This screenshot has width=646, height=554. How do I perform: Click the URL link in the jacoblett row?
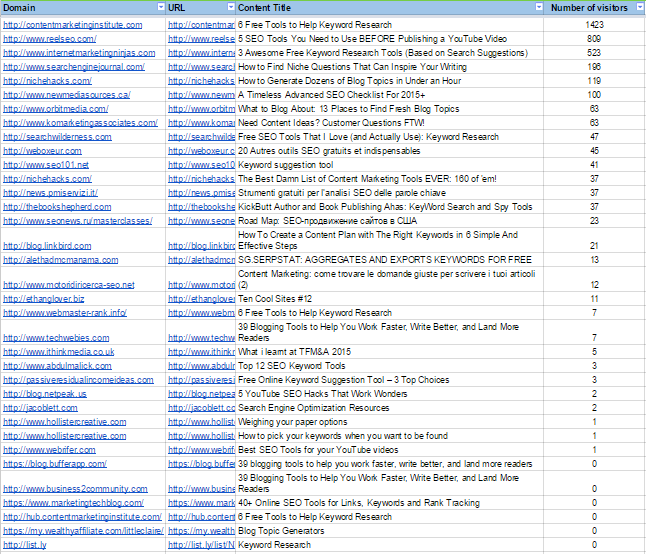pyautogui.click(x=201, y=408)
